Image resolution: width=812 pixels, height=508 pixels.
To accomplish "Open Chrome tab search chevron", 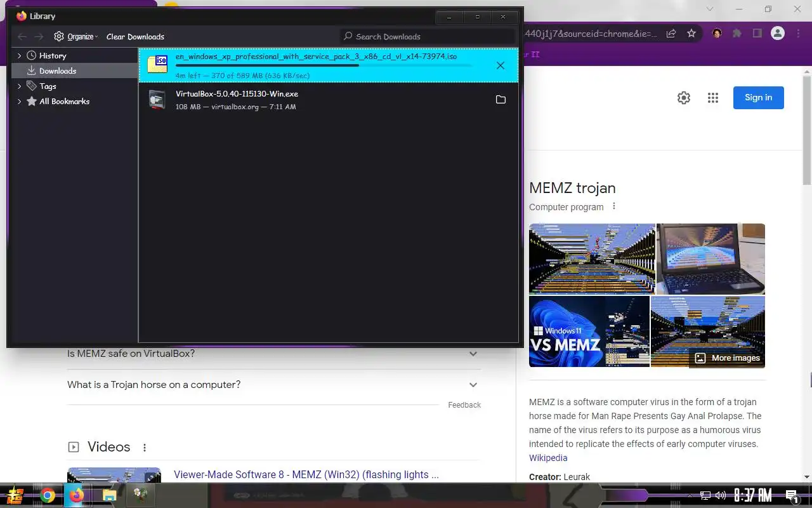I will tap(710, 9).
